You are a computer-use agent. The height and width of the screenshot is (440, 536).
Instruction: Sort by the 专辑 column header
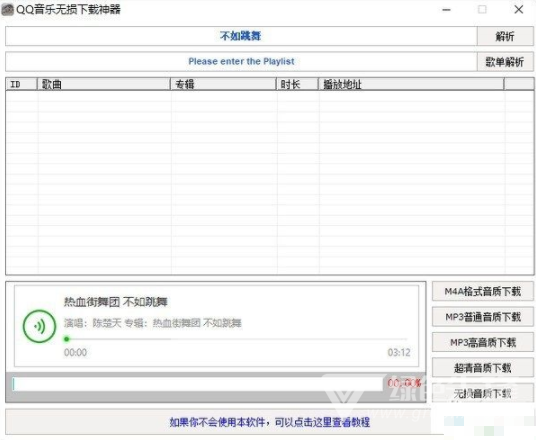click(223, 84)
